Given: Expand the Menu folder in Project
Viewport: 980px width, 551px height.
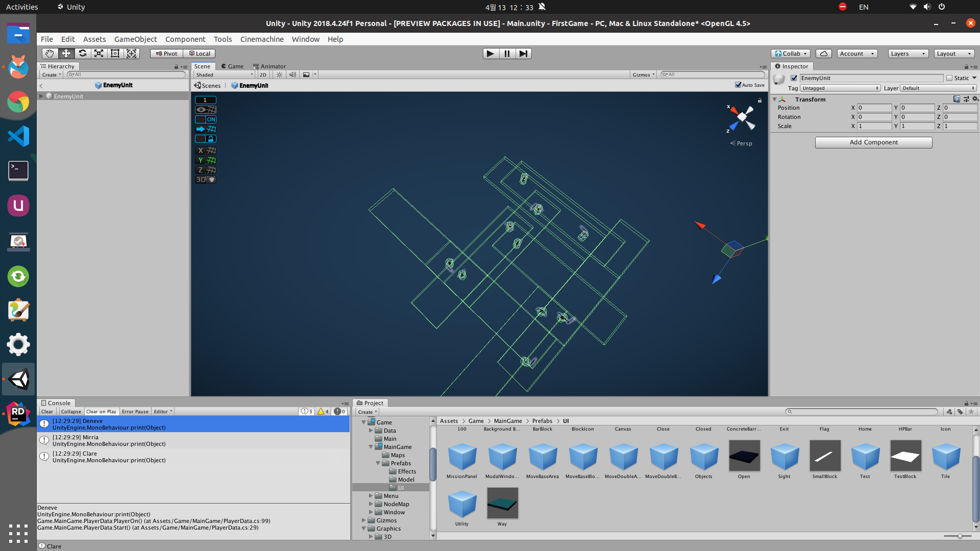Looking at the screenshot, I should coord(371,496).
